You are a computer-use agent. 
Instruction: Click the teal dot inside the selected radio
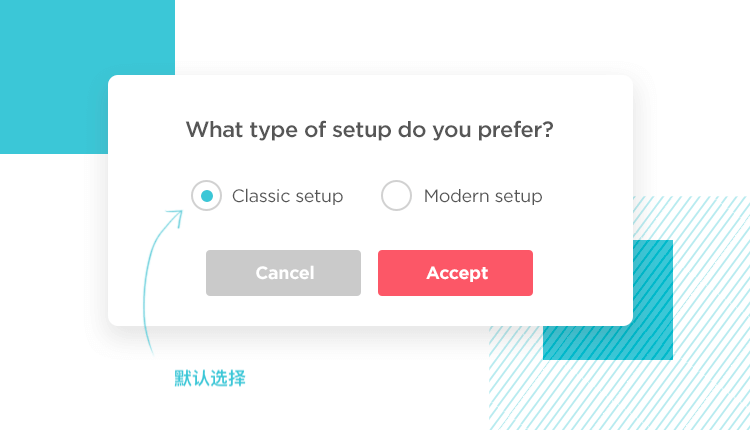[207, 196]
